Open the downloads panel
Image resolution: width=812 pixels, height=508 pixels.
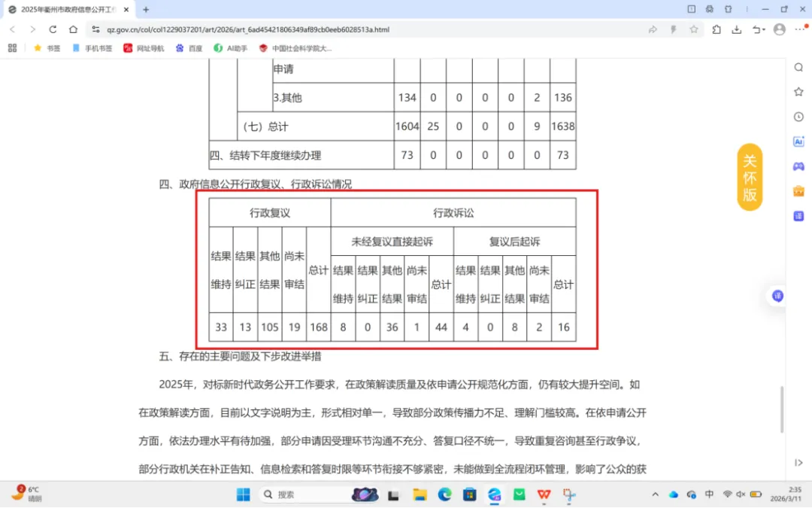click(736, 29)
